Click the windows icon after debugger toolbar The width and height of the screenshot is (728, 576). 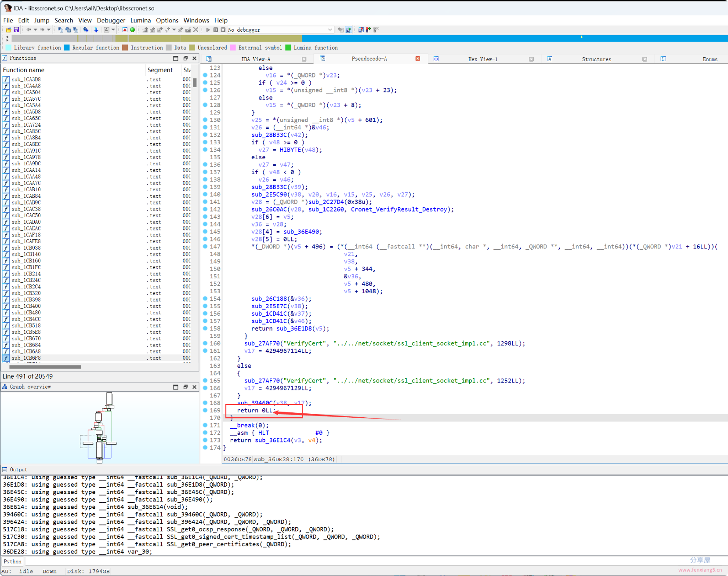pos(361,30)
